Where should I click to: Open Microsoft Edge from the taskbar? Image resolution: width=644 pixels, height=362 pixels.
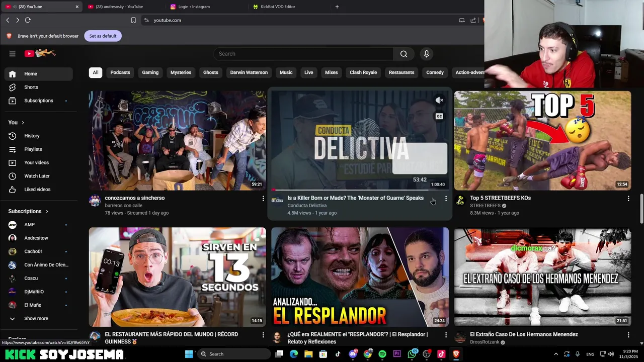click(294, 354)
